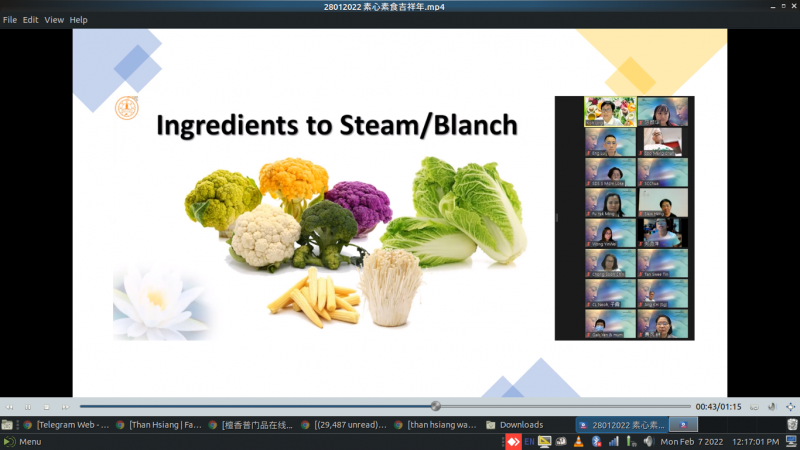Switch to the Downloads folder taskbar window
800x450 pixels.
515,424
